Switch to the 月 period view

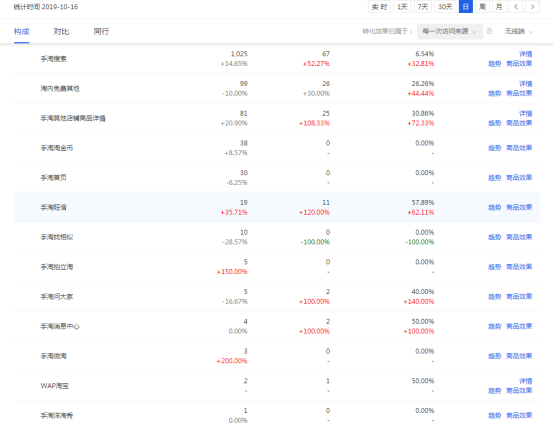click(x=499, y=7)
